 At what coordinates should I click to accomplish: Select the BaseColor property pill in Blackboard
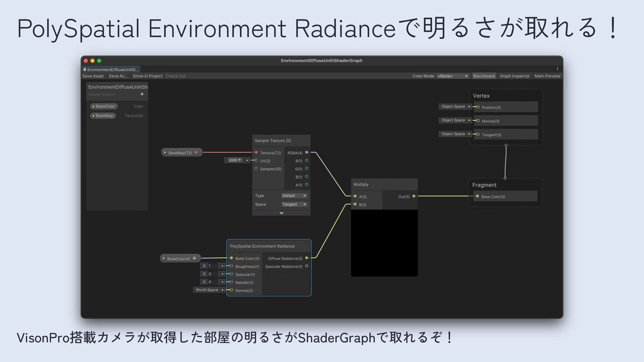104,106
